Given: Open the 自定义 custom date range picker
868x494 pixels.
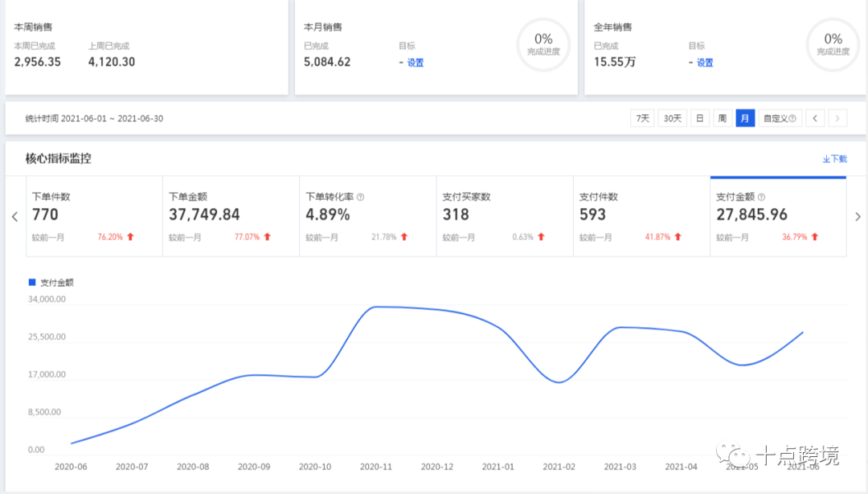Looking at the screenshot, I should [776, 117].
